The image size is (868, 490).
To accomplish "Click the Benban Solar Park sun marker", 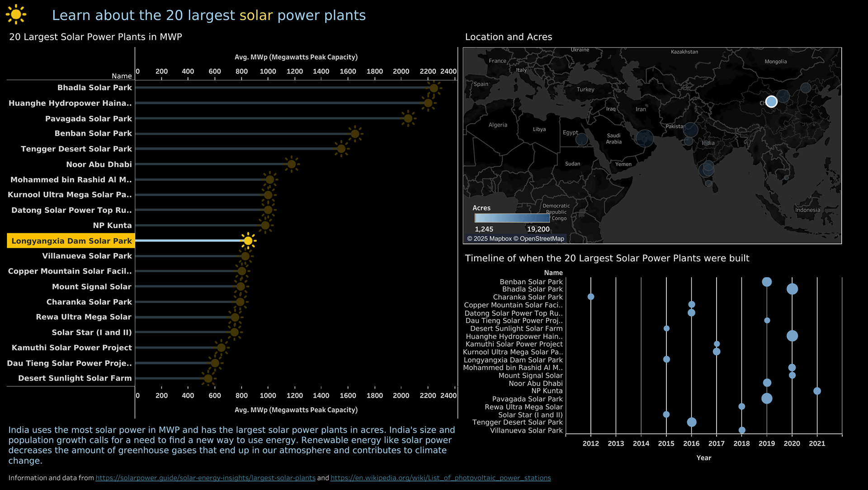I will pos(355,133).
